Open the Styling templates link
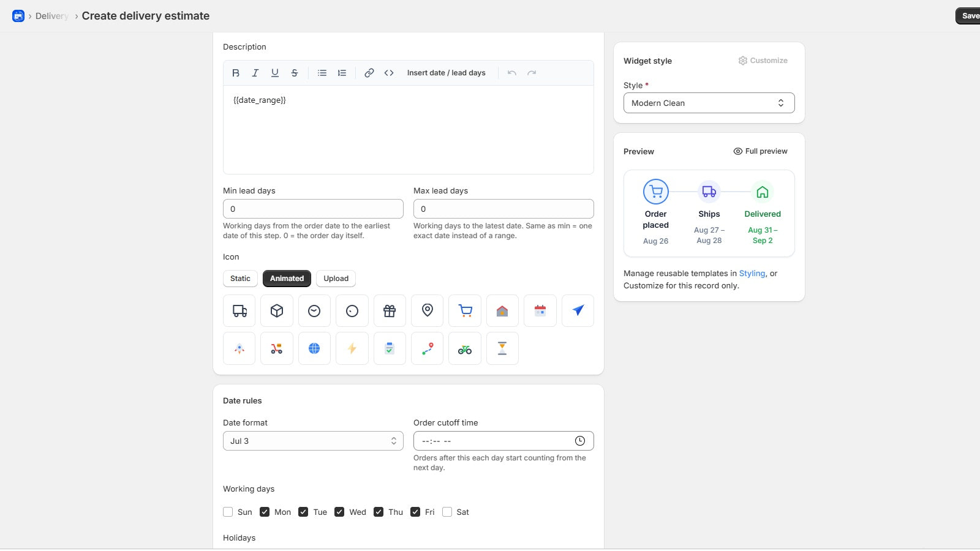 [x=752, y=274]
